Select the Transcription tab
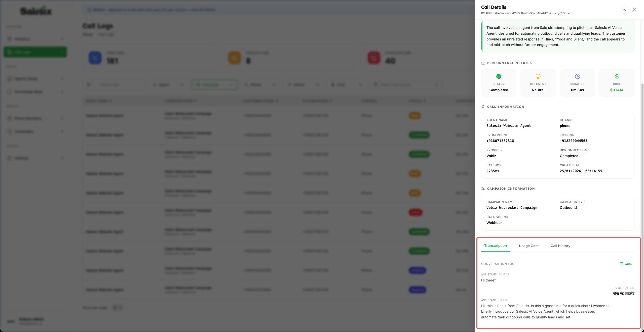This screenshot has height=332, width=644. 495,246
